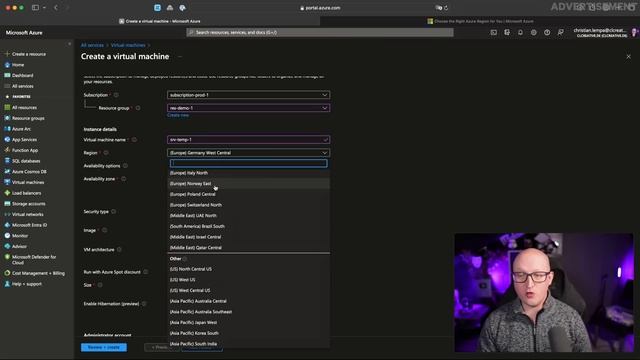Click the Create new resource group link
This screenshot has height=360, width=640.
178,116
